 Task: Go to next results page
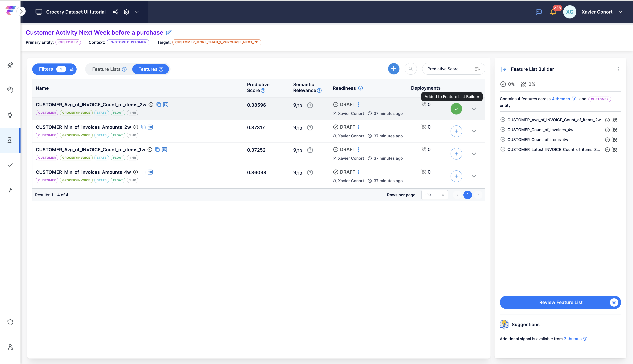point(478,195)
